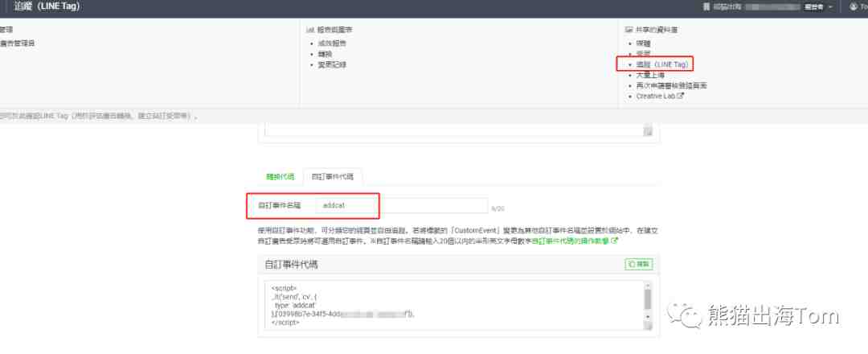This screenshot has width=868, height=354.
Task: Click the 追蹤 (LINE Tag) page title
Action: tap(47, 7)
